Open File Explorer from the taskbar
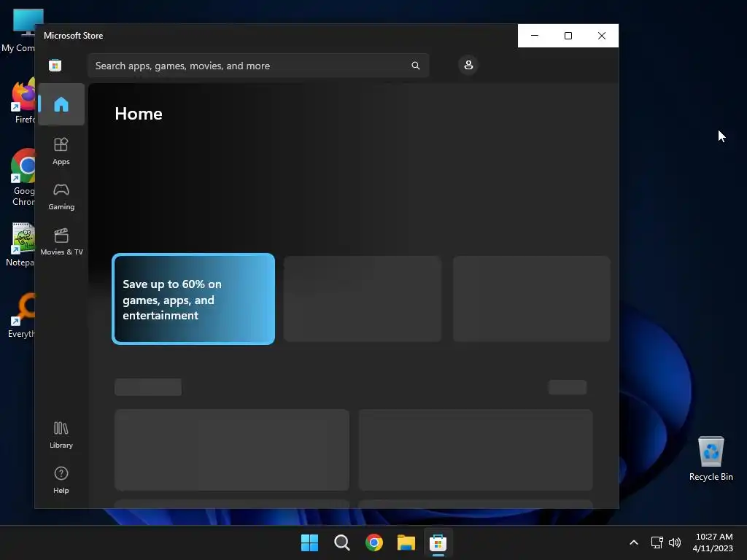This screenshot has width=747, height=560. (406, 542)
